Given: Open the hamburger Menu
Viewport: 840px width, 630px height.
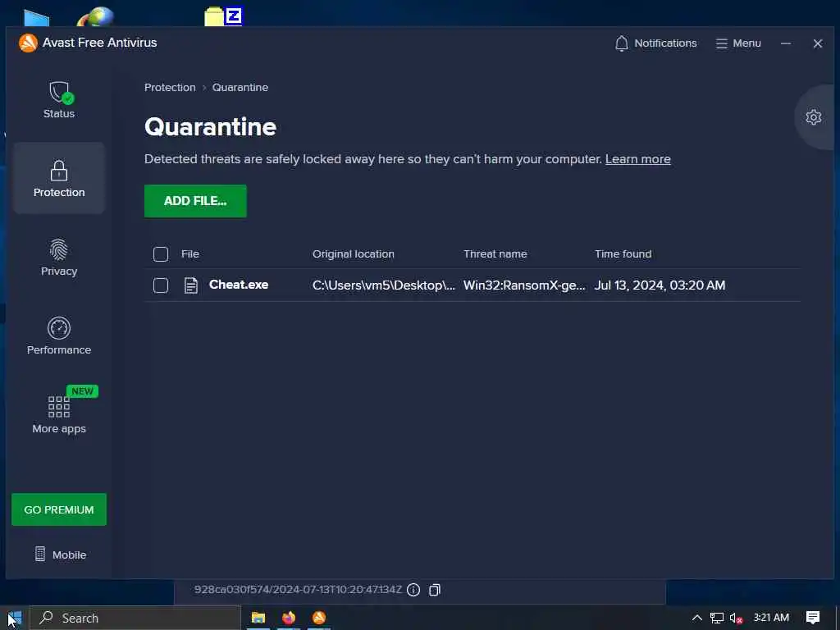Looking at the screenshot, I should pos(738,43).
